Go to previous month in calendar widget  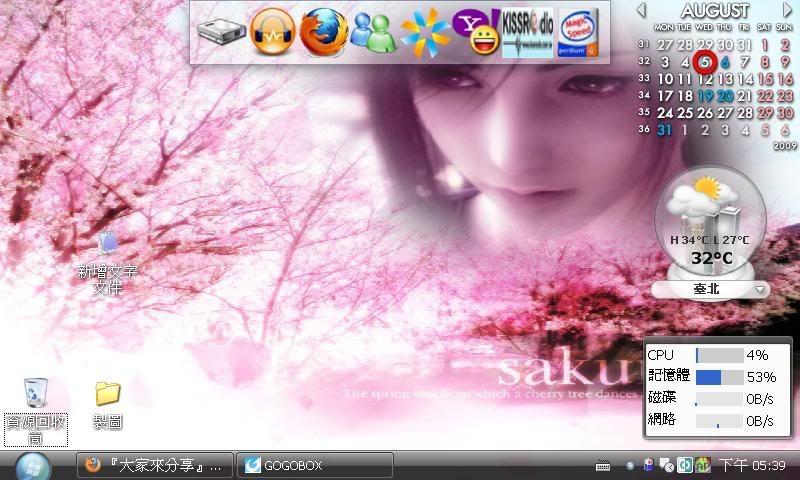click(x=641, y=10)
